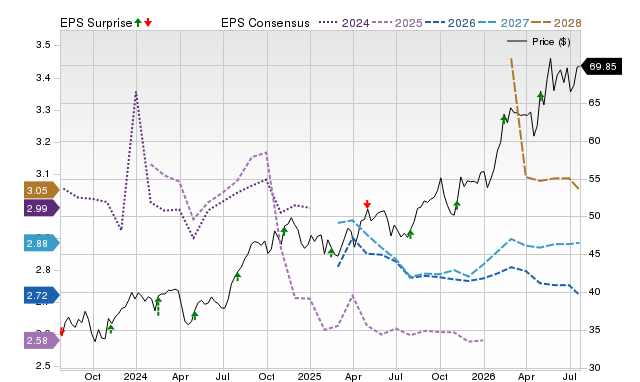Select the gold 3.05 value tag
The image size is (640, 382).
pos(42,190)
